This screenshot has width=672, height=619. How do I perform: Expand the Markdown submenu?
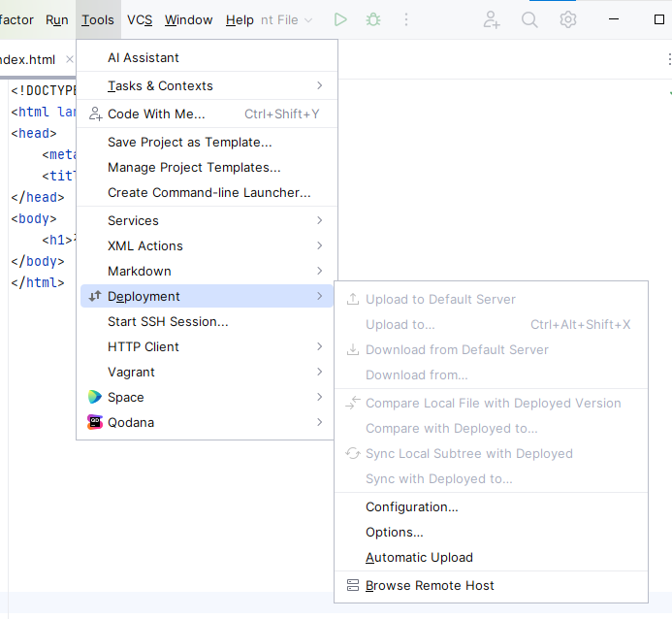click(x=207, y=271)
